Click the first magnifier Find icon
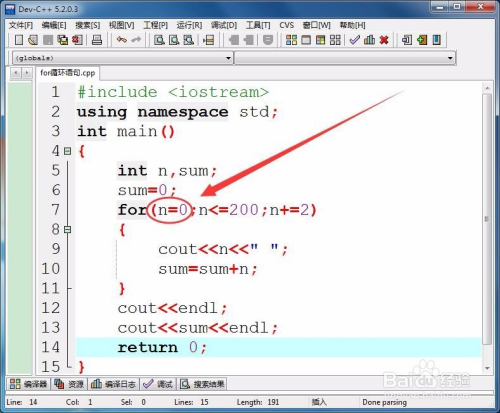This screenshot has height=413, width=500. tap(159, 40)
